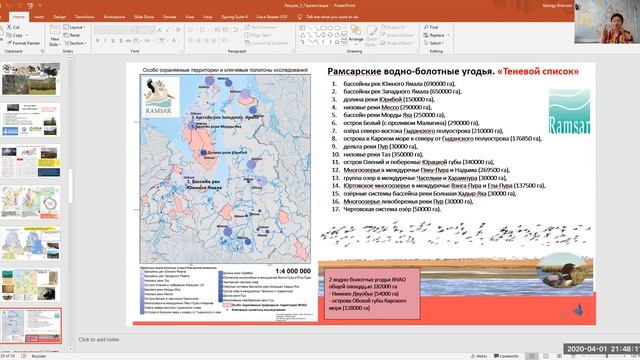Select the second slide thumbnail in the panel
640x360 pixels.
pos(31,120)
